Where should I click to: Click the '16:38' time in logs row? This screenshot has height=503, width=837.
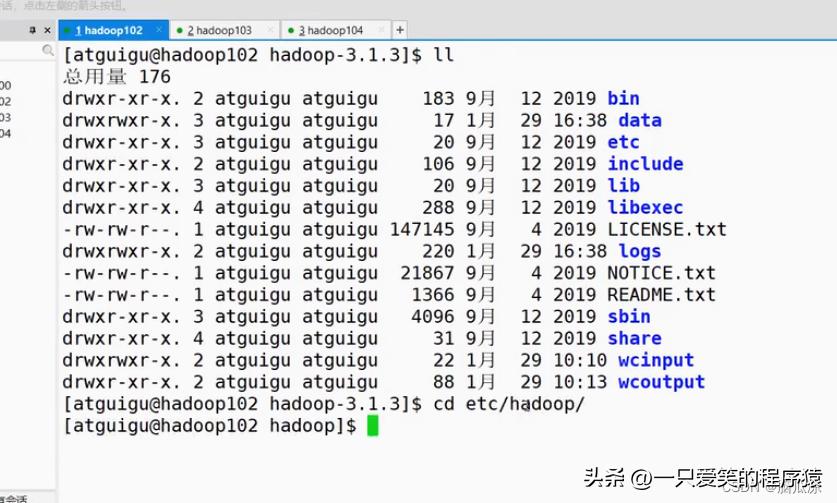click(580, 252)
